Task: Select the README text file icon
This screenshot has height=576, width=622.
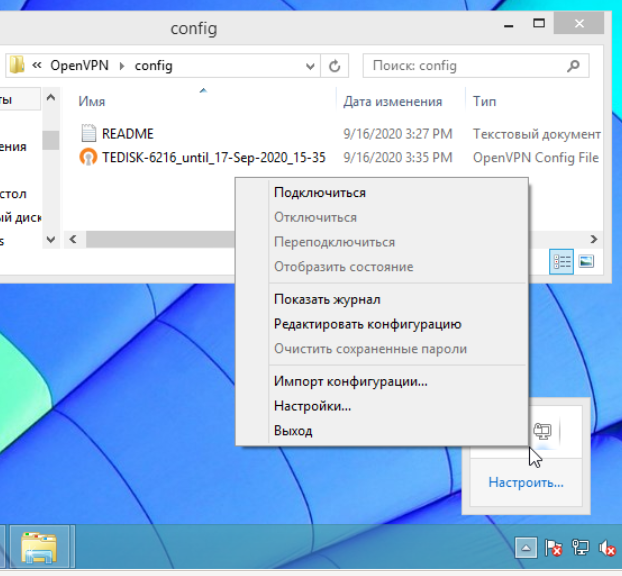Action: point(88,134)
